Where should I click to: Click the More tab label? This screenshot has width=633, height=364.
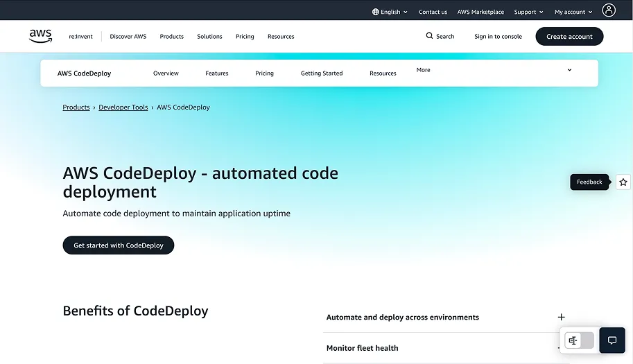click(423, 70)
